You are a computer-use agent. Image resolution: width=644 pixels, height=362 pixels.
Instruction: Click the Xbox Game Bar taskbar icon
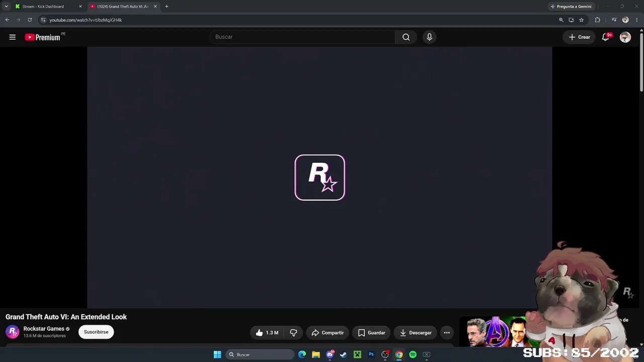(x=427, y=354)
